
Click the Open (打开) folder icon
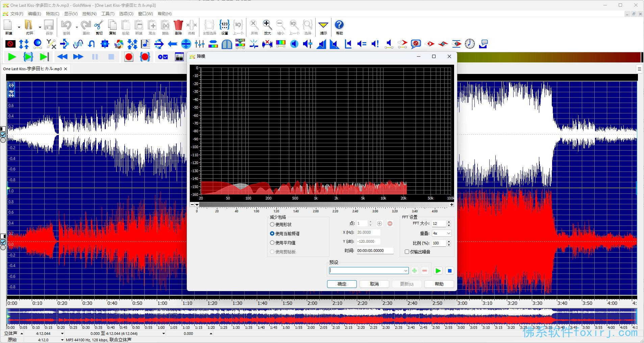29,27
